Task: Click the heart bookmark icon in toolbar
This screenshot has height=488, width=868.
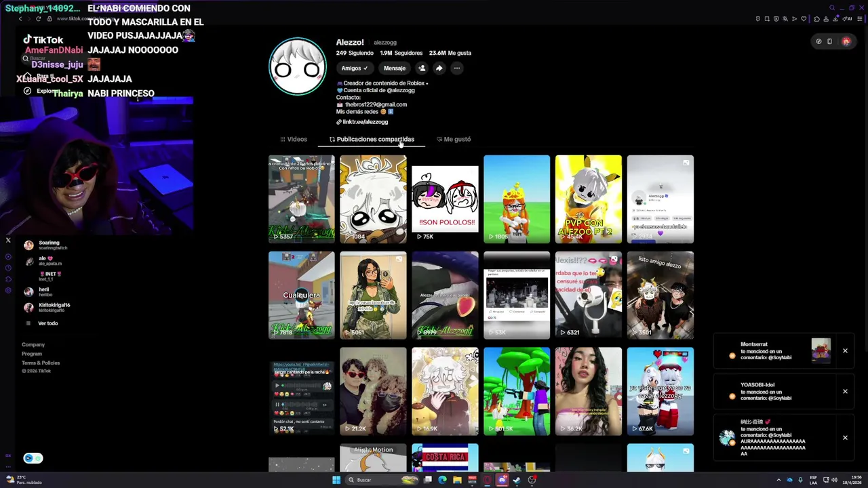Action: (804, 19)
